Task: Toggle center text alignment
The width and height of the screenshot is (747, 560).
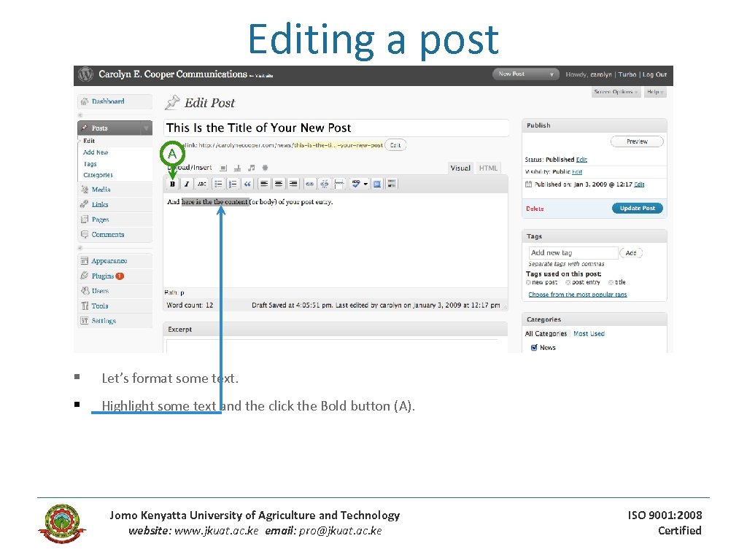Action: click(x=279, y=184)
